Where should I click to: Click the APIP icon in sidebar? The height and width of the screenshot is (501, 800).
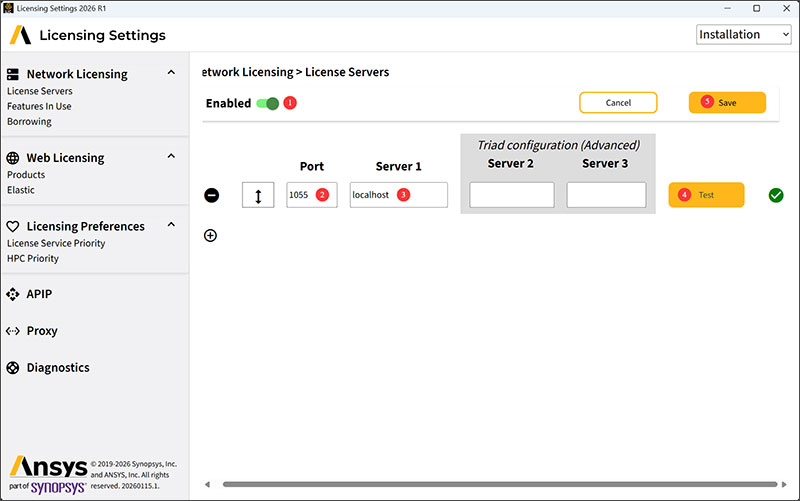point(13,294)
